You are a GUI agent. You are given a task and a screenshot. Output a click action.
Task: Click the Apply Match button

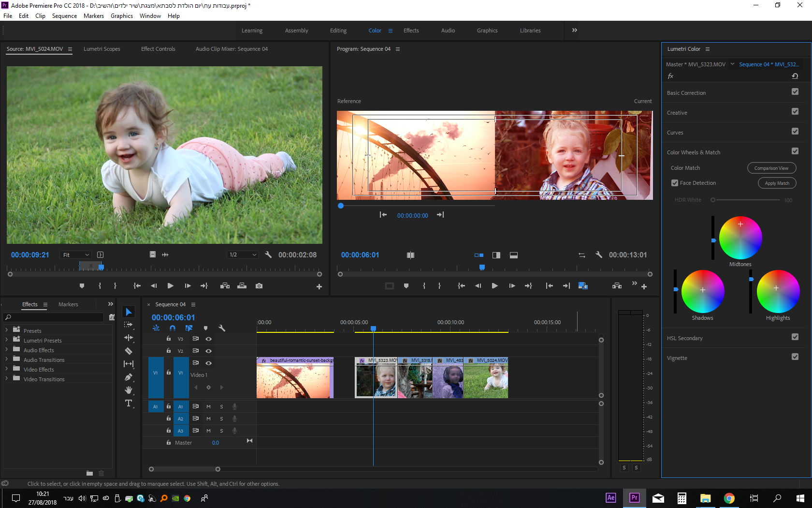point(777,183)
